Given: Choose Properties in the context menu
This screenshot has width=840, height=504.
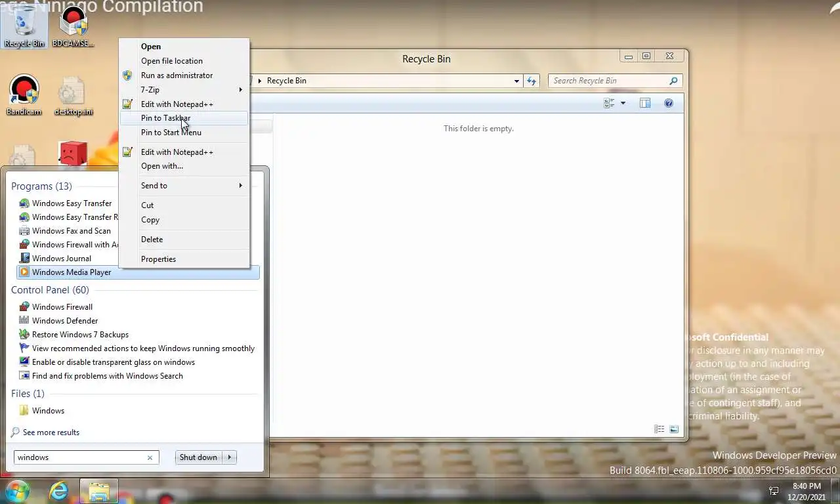Looking at the screenshot, I should coord(184,259).
